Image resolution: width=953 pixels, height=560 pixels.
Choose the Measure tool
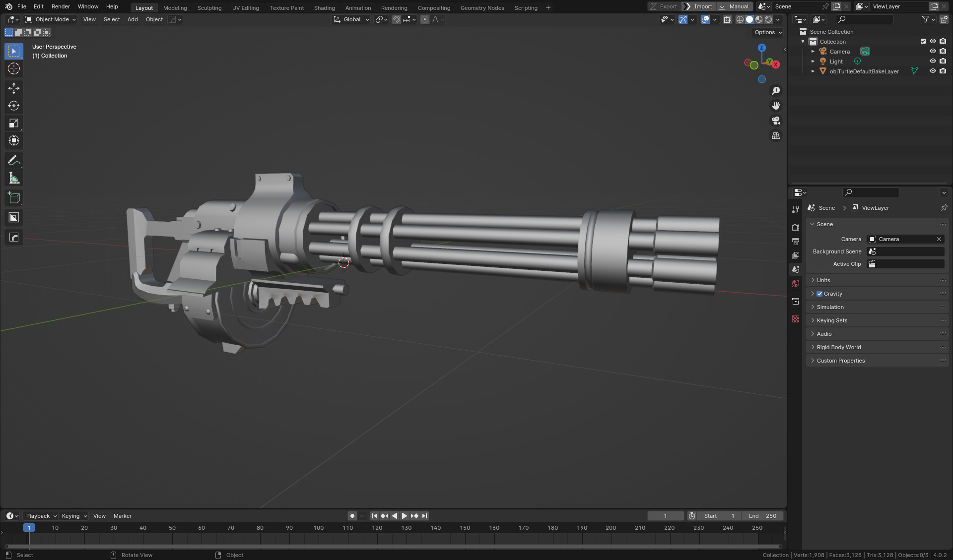pos(14,178)
